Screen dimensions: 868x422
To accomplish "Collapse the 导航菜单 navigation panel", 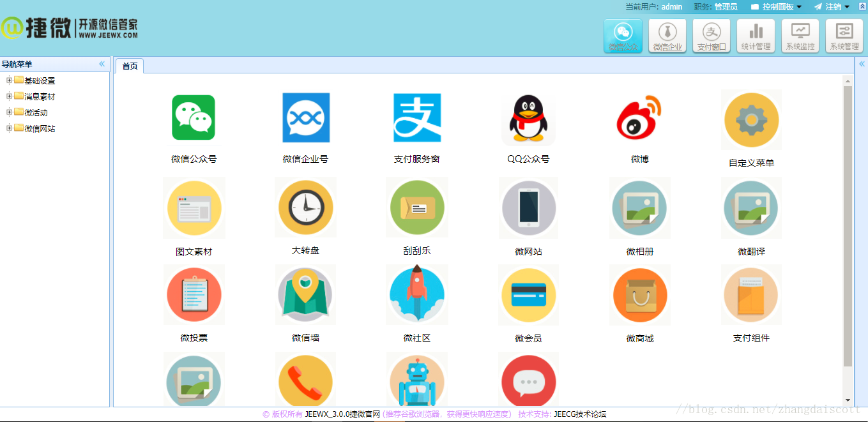I will [102, 64].
